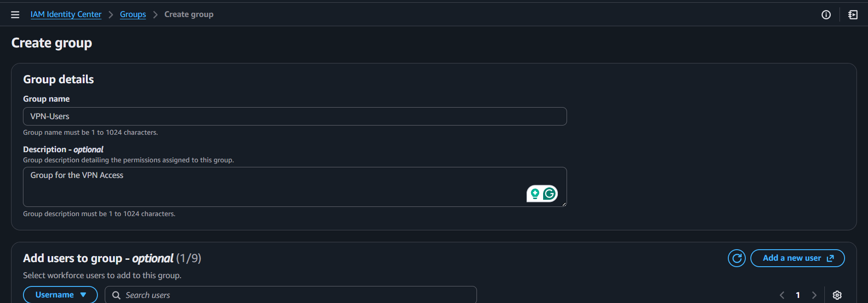The height and width of the screenshot is (303, 868).
Task: Click the search magnifier in Search users field
Action: coord(116,295)
